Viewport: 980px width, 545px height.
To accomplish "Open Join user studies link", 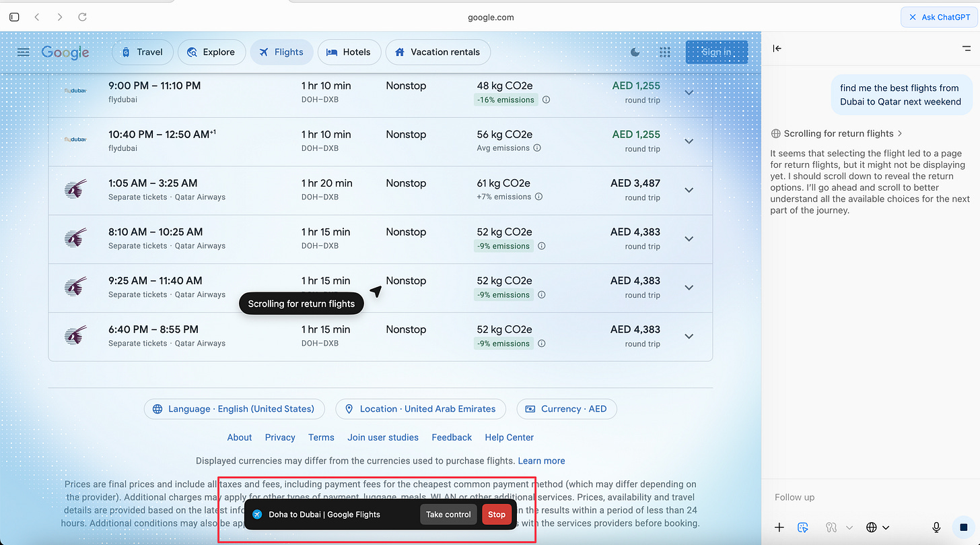I will click(x=383, y=437).
